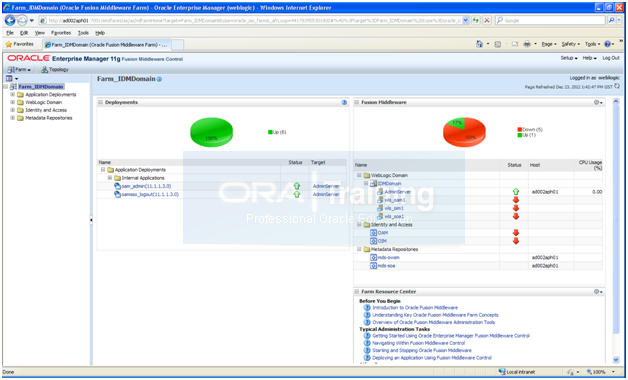Open the browser Tools menu
628x380 pixels.
click(83, 33)
